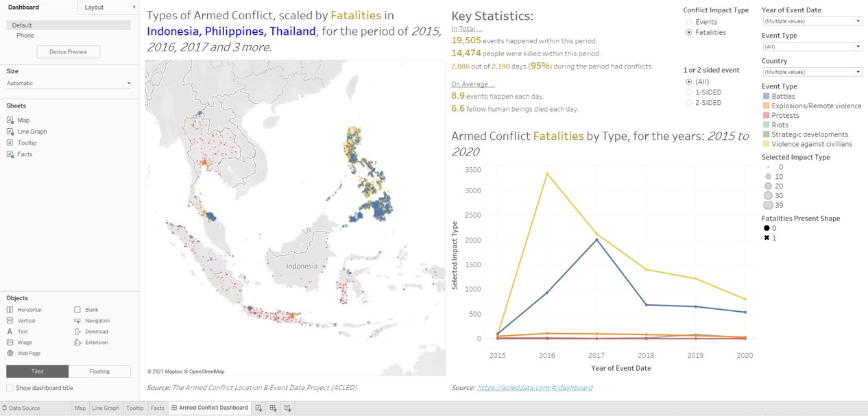Click the Image object icon
Viewport: 868px width, 416px height.
10,343
